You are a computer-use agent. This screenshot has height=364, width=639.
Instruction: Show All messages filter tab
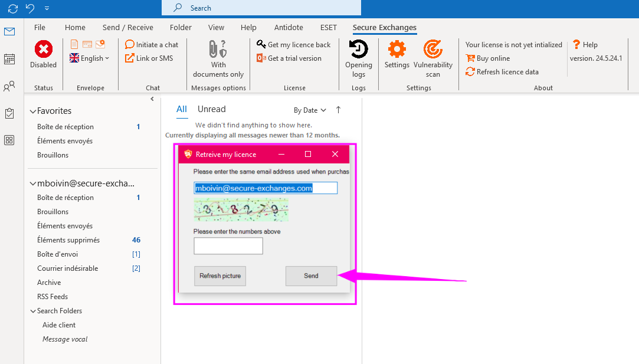coord(181,109)
